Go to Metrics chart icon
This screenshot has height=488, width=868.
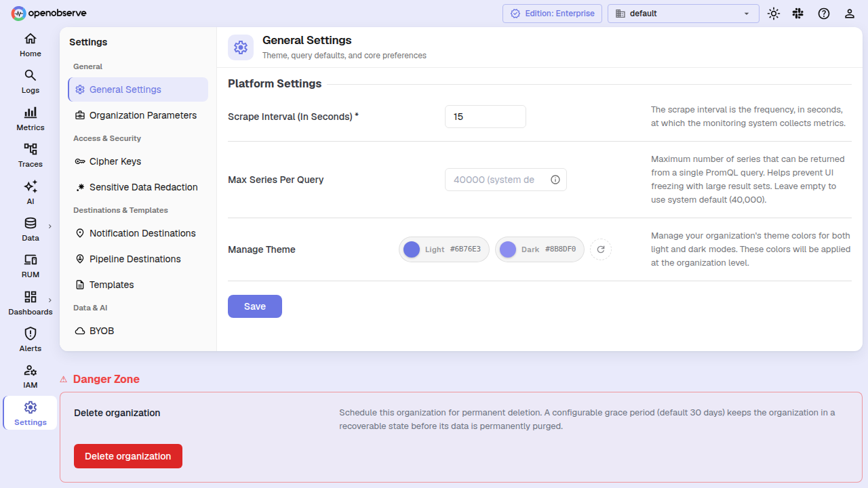31,113
